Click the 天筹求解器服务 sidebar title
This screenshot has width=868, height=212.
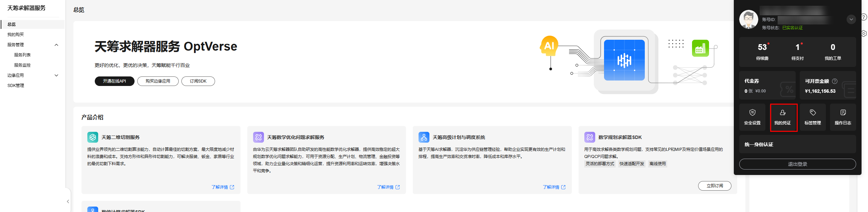click(x=26, y=8)
